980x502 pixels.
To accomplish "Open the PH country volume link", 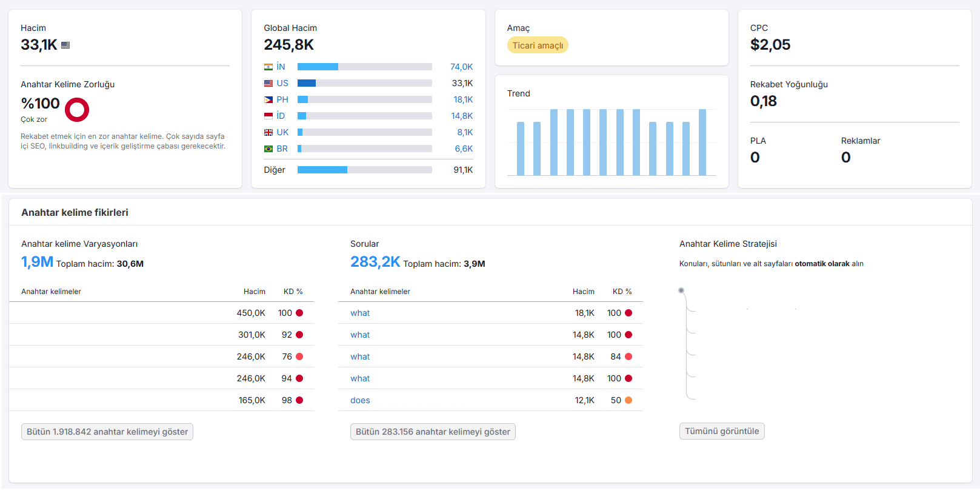I will [463, 99].
